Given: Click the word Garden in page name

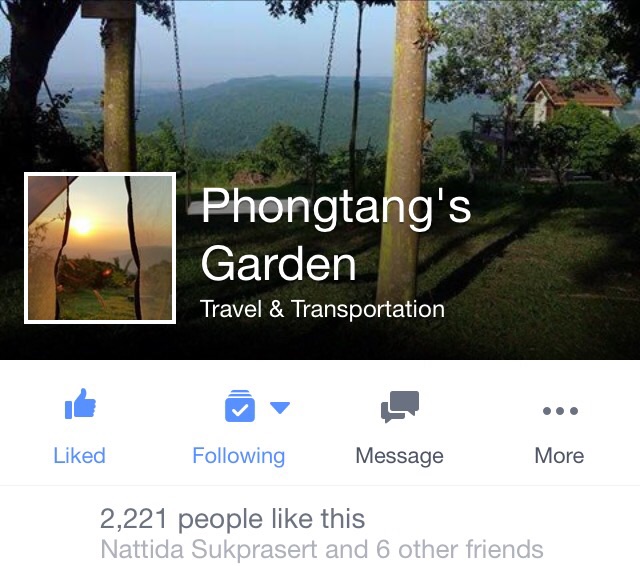Looking at the screenshot, I should pos(279,263).
